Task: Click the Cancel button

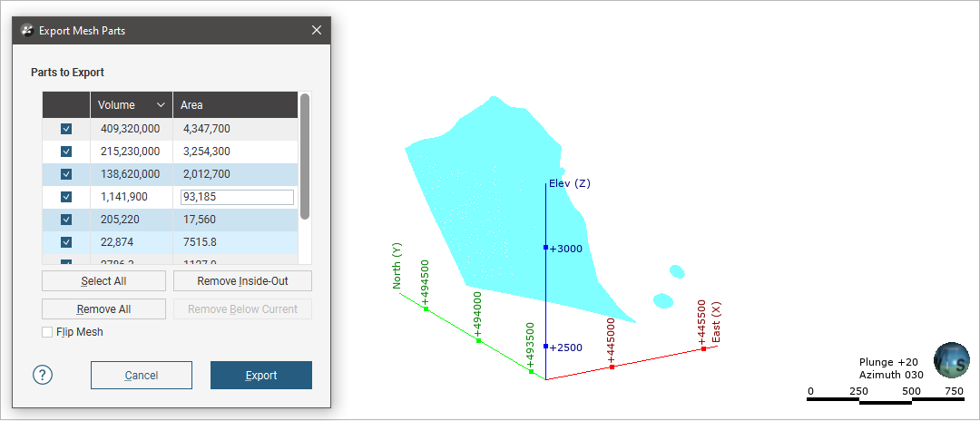Action: pyautogui.click(x=142, y=376)
